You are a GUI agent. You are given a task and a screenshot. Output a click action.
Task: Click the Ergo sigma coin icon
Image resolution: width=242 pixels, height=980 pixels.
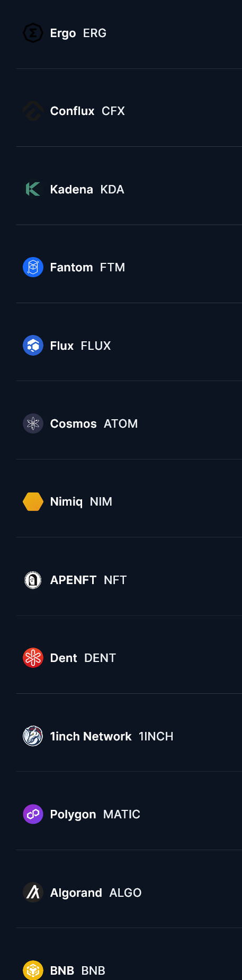[x=33, y=33]
